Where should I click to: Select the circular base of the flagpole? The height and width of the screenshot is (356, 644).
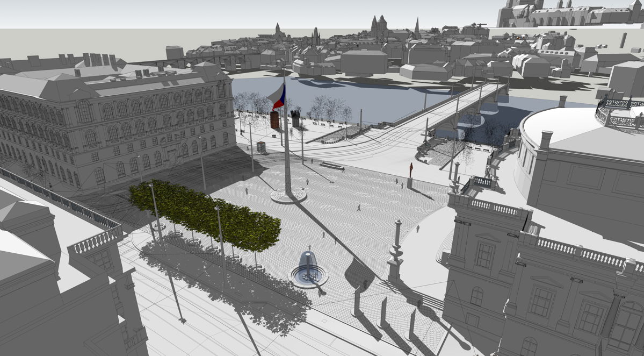pos(288,196)
